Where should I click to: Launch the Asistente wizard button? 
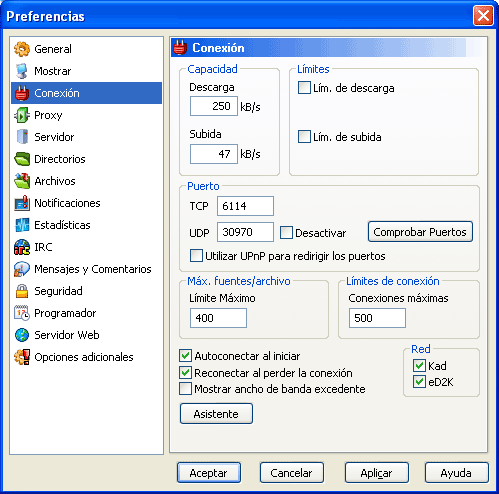coord(216,414)
